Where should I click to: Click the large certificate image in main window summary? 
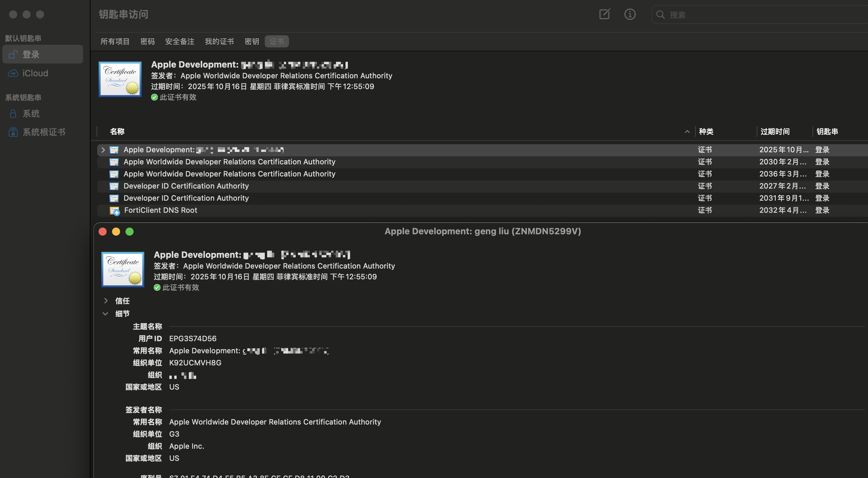point(120,79)
